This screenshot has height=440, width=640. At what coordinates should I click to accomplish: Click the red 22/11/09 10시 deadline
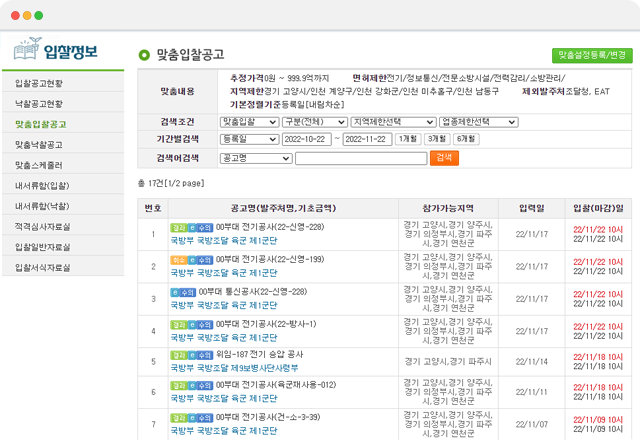[598, 420]
